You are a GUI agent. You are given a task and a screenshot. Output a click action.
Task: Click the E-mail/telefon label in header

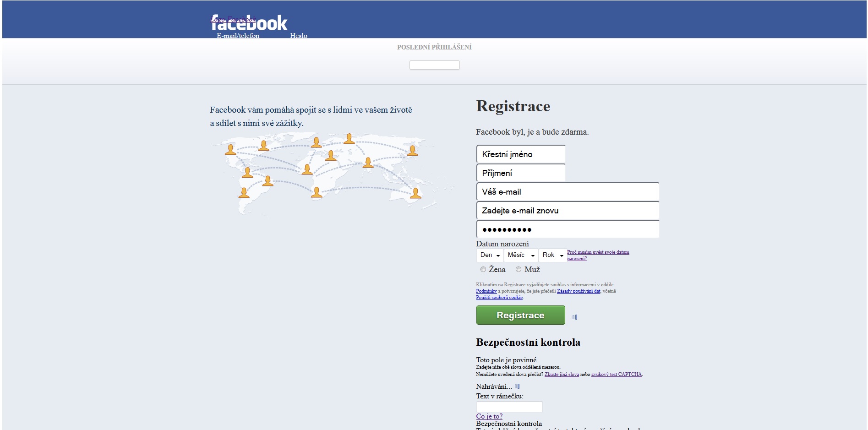point(238,36)
